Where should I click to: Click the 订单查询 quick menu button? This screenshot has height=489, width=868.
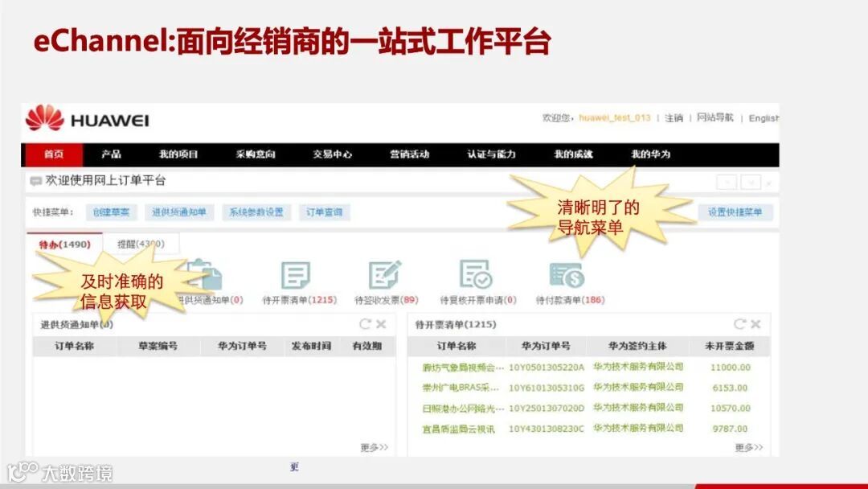click(x=325, y=212)
